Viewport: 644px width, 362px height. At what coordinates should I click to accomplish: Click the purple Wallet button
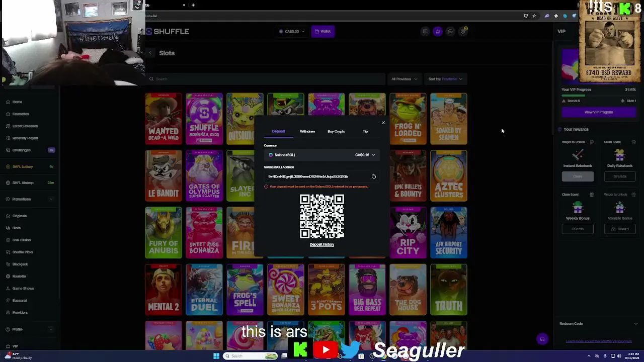point(323,32)
